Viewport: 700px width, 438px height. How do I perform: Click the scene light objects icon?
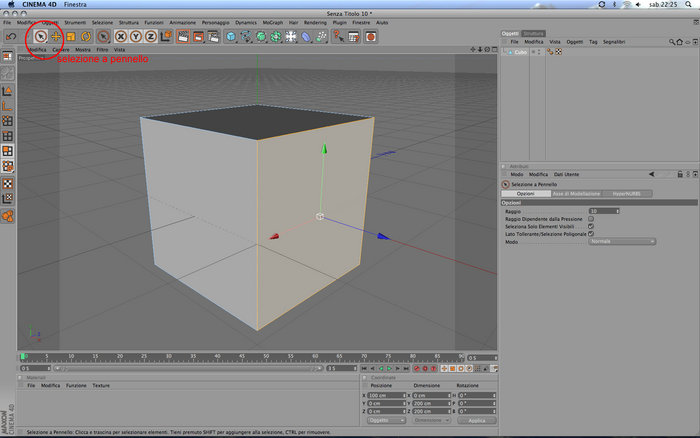pos(291,36)
